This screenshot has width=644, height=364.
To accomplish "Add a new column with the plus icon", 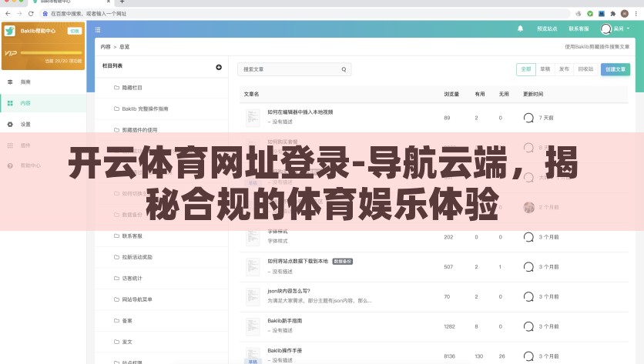I will coord(219,67).
